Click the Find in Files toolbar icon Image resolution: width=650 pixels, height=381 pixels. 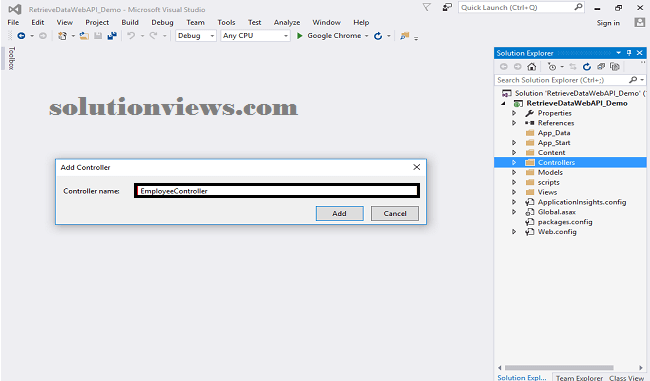click(x=404, y=36)
